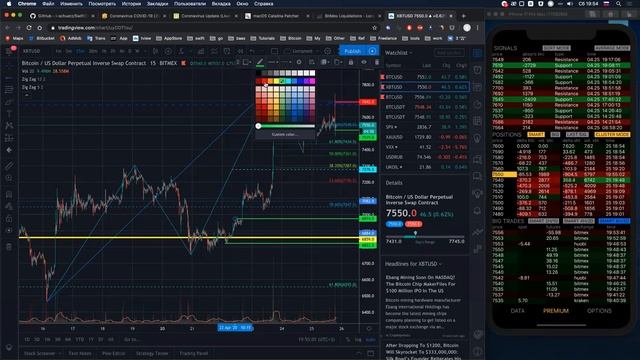
Task: Enter fullscreen mode with the rectangle icon
Action: (x=275, y=51)
